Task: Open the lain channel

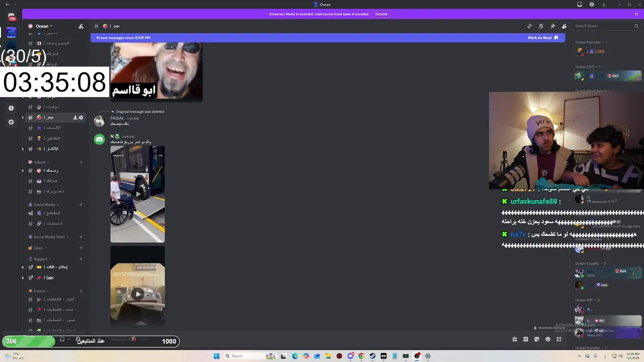Action: [55, 278]
